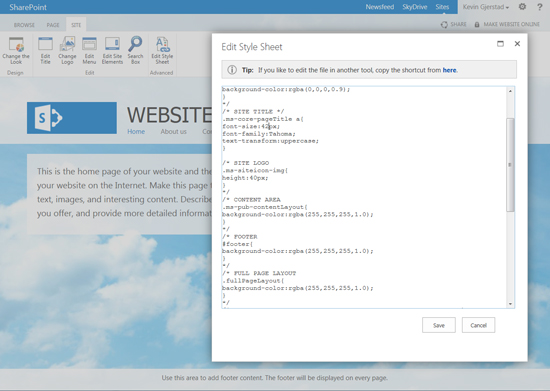
Task: Click MAKE WEBSITE ONLINE text
Action: click(x=511, y=25)
